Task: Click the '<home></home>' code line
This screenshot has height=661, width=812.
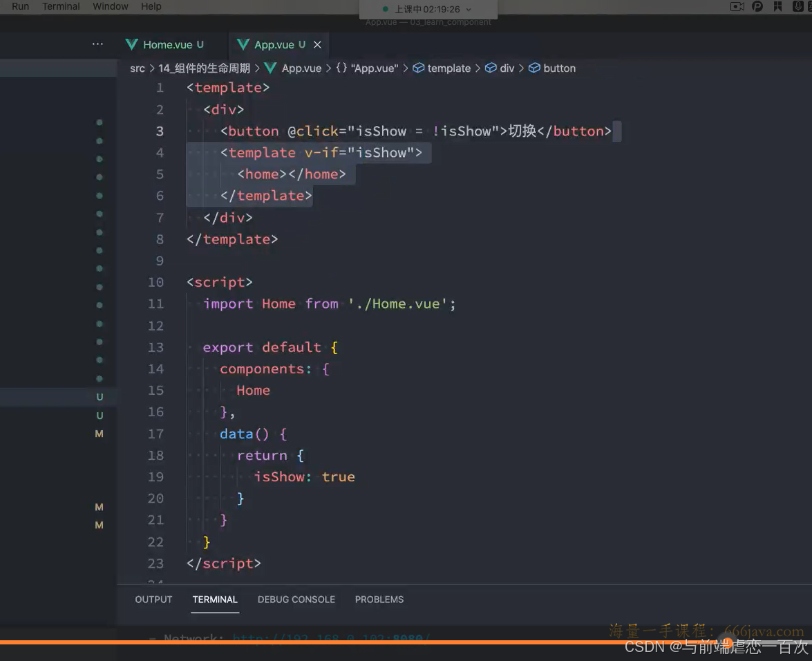Action: click(x=292, y=174)
